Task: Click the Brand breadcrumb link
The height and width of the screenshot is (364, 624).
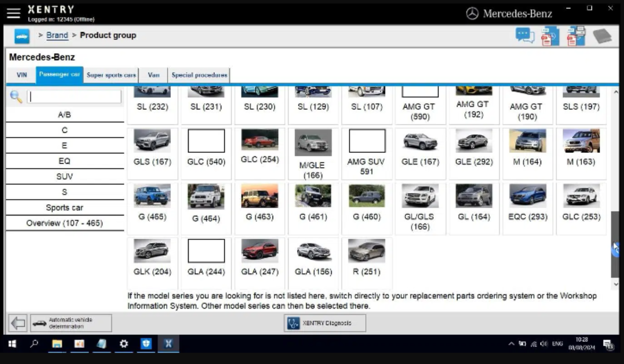Action: tap(57, 35)
